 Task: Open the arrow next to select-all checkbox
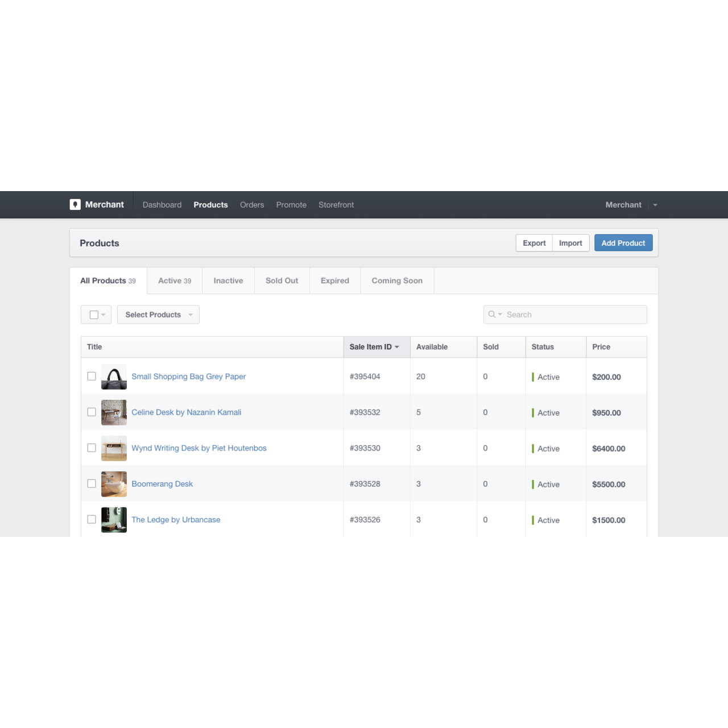coord(103,314)
